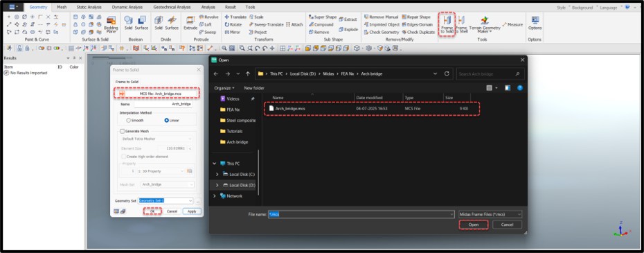Click the MCS file browse icon
The height and width of the screenshot is (253, 644).
[x=122, y=94]
